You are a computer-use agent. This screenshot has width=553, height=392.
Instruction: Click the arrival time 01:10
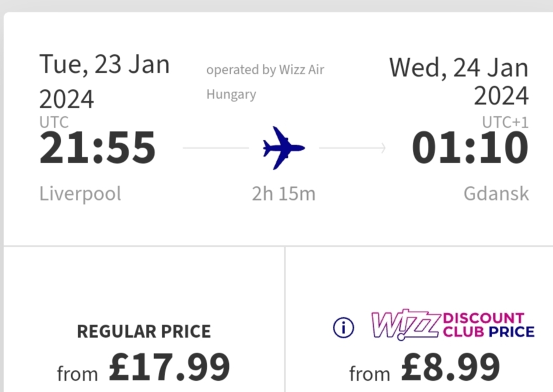click(470, 147)
